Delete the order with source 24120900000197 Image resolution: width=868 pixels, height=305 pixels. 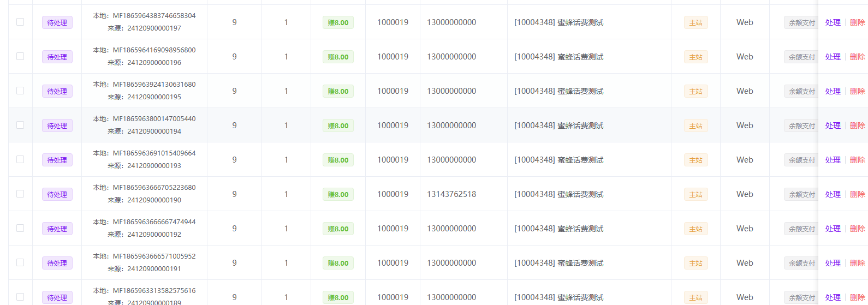[857, 22]
